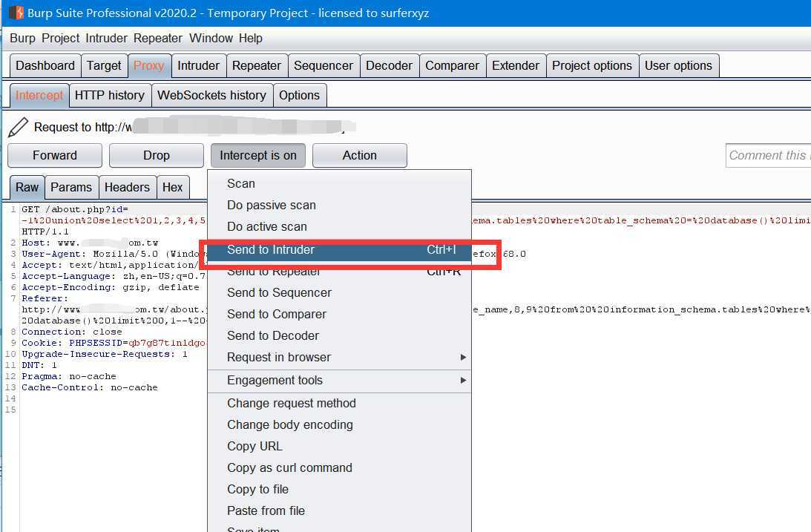811x532 pixels.
Task: Open the Help menu
Action: [250, 39]
